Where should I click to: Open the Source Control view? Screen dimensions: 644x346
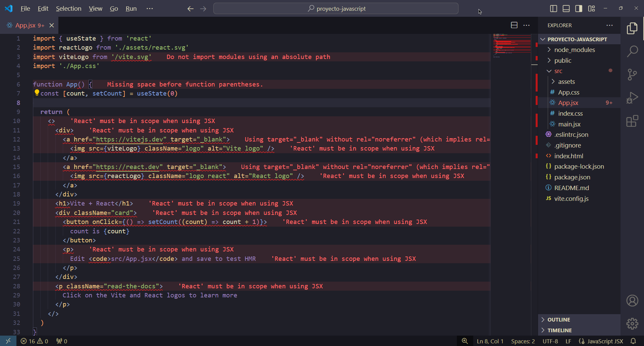[632, 74]
